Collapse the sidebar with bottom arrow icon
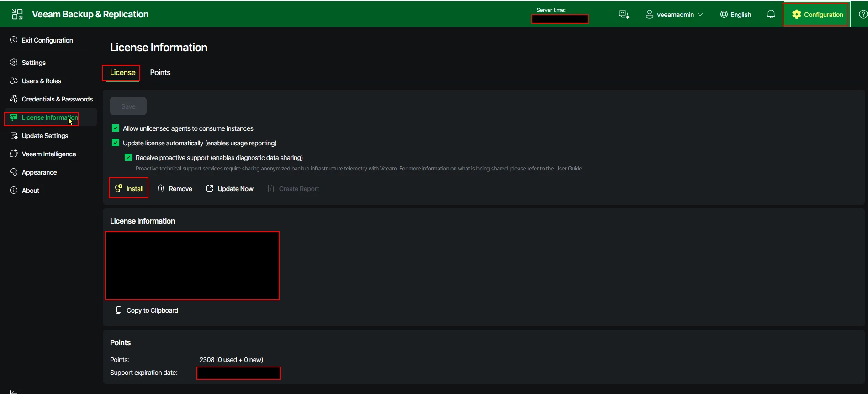This screenshot has height=394, width=868. (14, 392)
